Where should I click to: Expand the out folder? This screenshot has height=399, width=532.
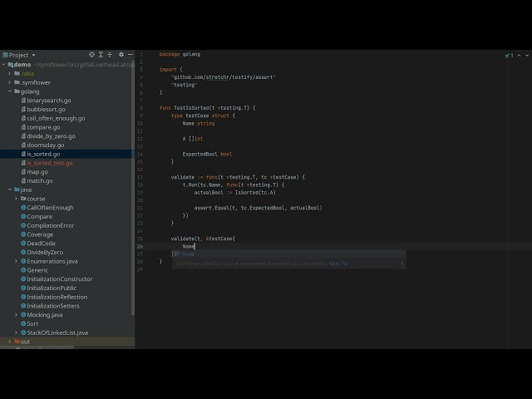pos(10,342)
